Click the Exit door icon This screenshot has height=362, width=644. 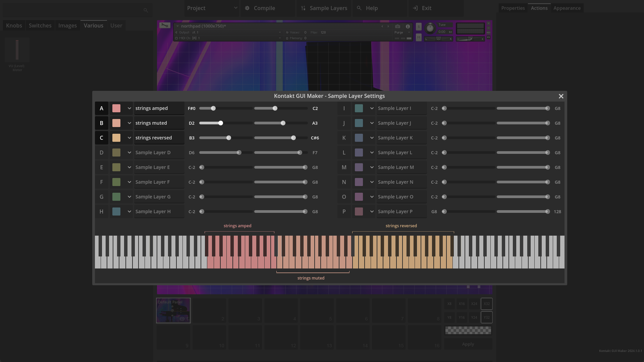pyautogui.click(x=416, y=8)
